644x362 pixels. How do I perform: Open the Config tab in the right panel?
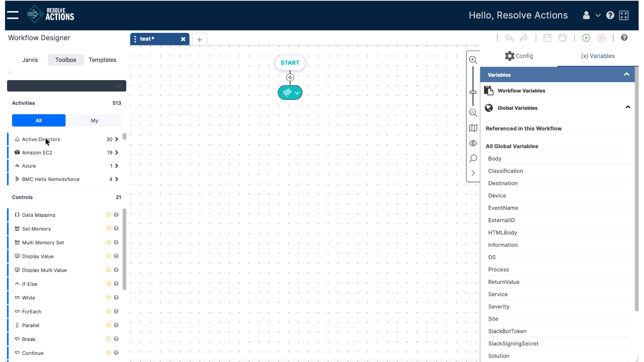pyautogui.click(x=519, y=56)
